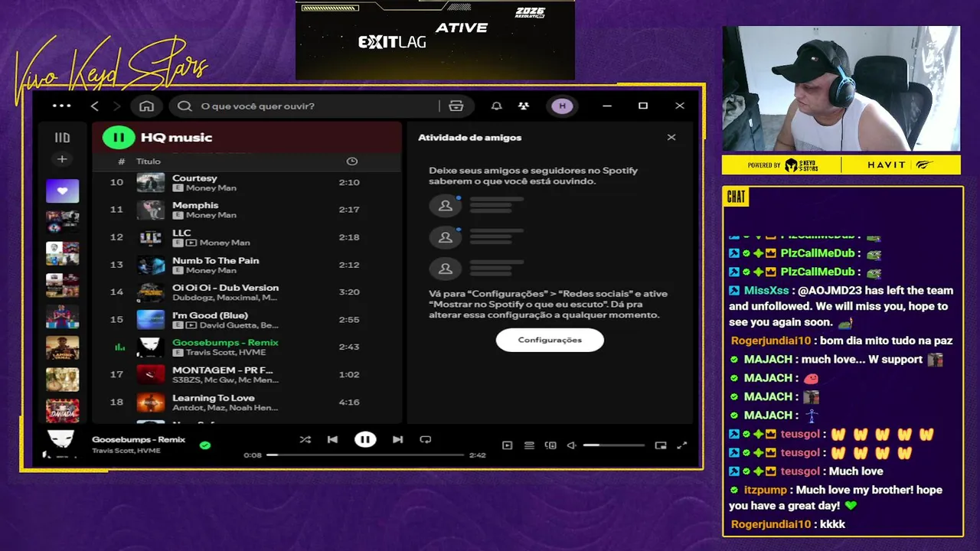The width and height of the screenshot is (980, 551).
Task: Skip to previous track
Action: [332, 439]
